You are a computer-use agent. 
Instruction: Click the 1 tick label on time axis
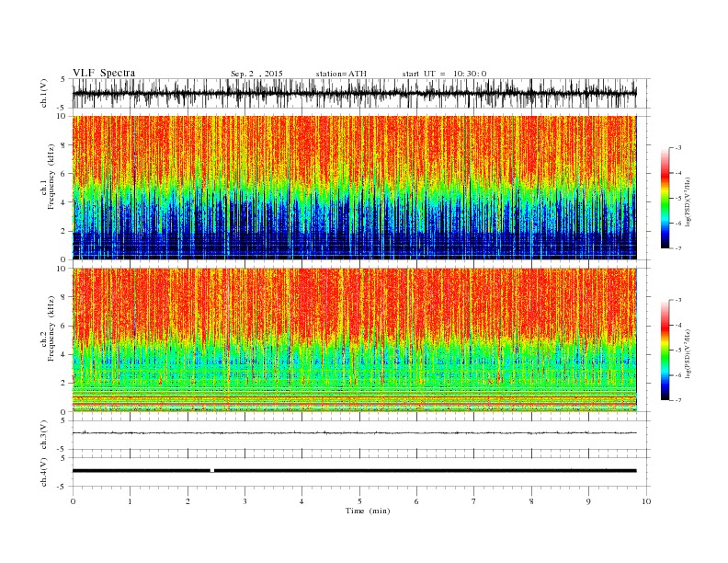[130, 501]
